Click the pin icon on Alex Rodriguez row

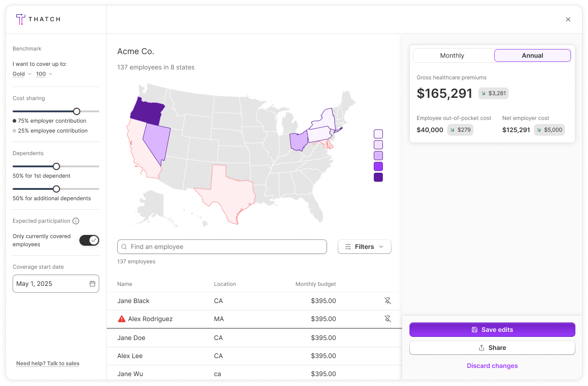(387, 319)
